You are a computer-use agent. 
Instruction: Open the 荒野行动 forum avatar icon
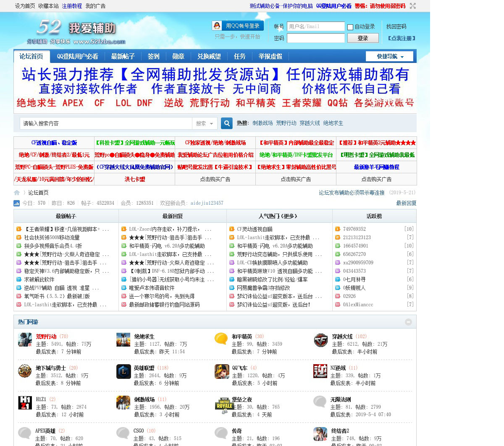[x=25, y=339]
